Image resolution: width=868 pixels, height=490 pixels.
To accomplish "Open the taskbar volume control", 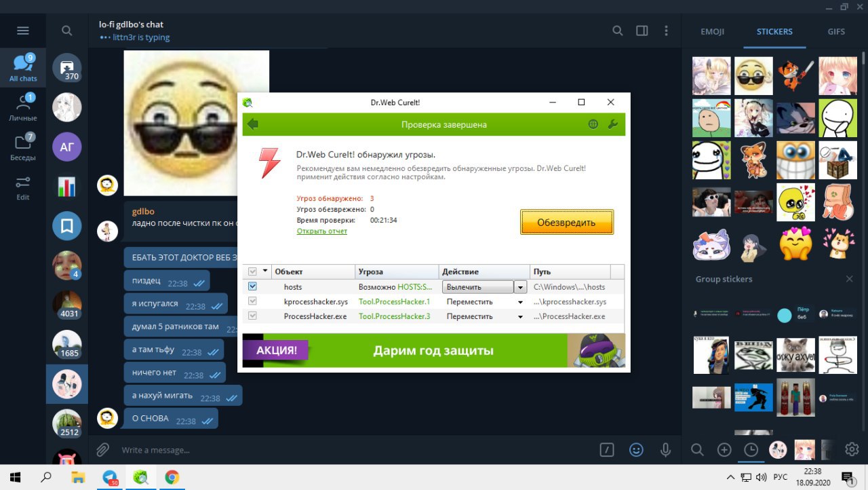I will (762, 477).
